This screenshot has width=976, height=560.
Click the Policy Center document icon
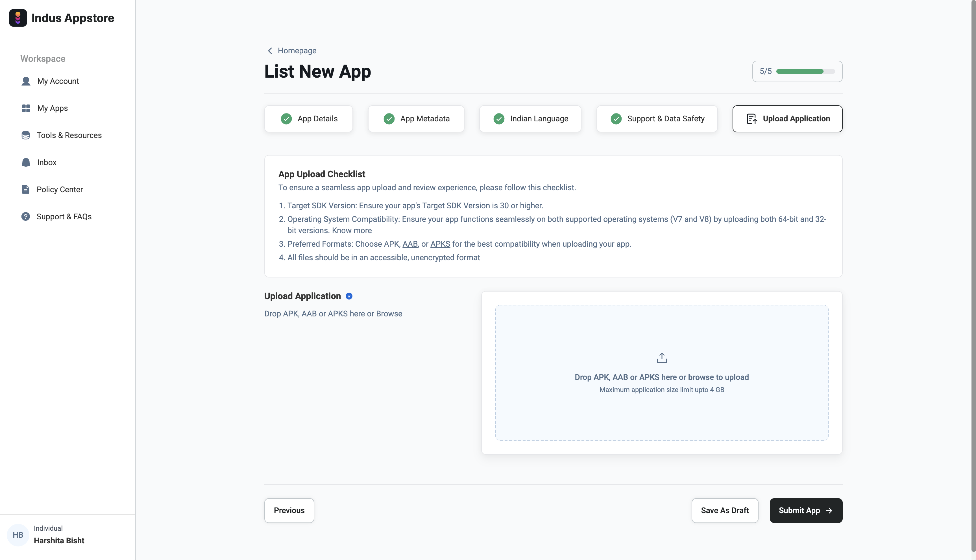click(x=26, y=189)
